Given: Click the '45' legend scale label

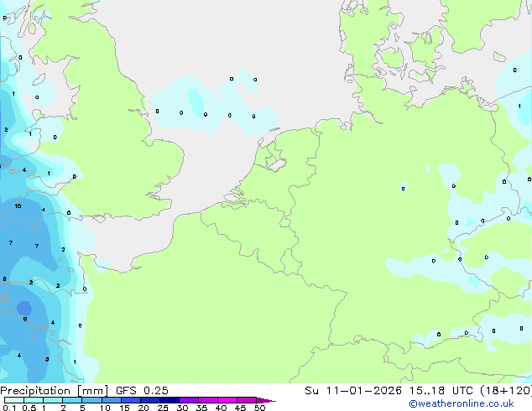Looking at the screenshot, I should pyautogui.click(x=240, y=408).
